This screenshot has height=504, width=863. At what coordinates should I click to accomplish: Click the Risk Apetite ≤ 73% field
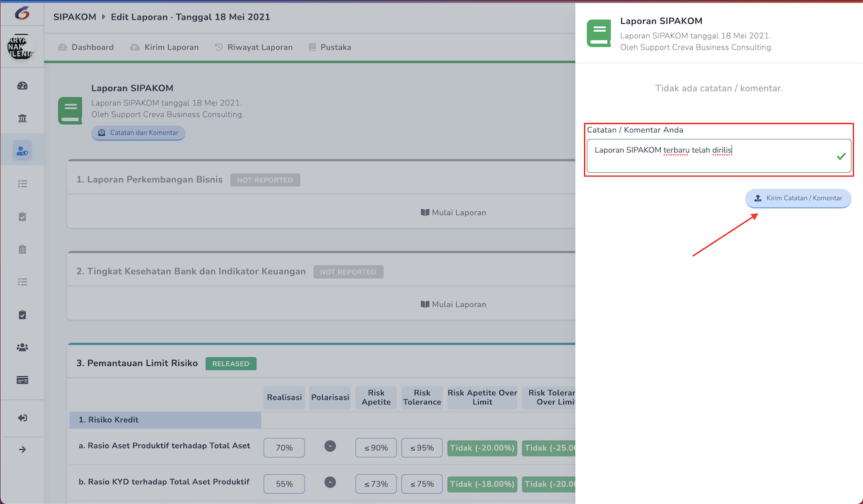click(376, 485)
